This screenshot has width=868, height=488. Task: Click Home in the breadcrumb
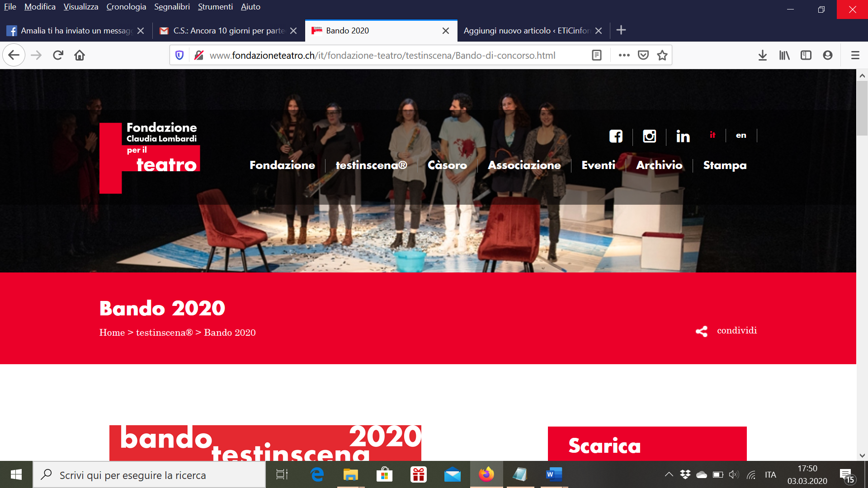[x=112, y=333]
